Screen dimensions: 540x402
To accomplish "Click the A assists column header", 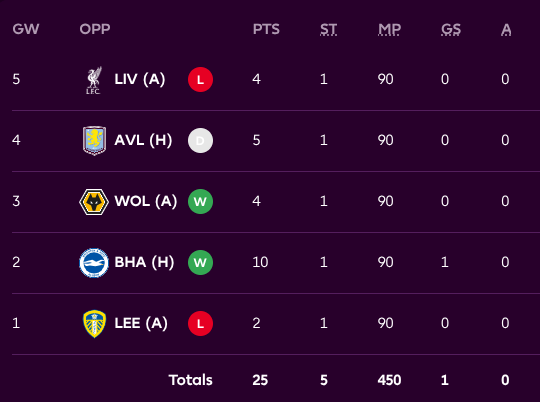I will click(x=506, y=29).
